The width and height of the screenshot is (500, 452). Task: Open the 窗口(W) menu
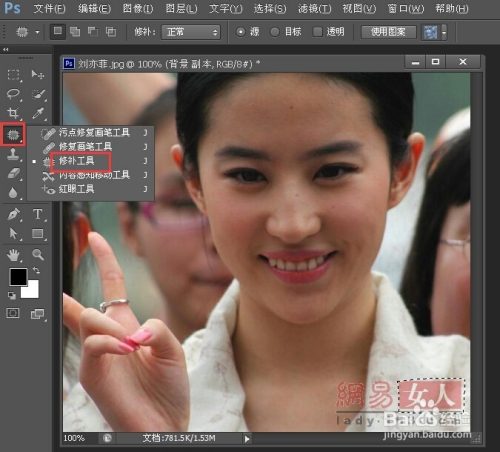[405, 8]
